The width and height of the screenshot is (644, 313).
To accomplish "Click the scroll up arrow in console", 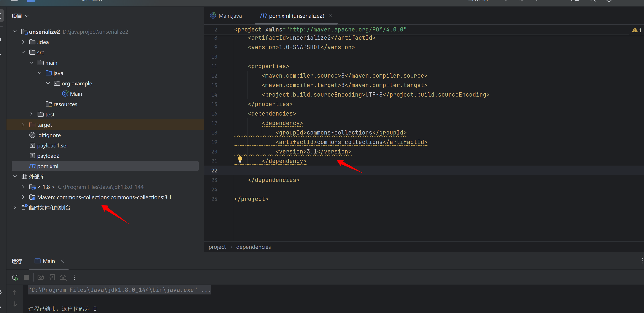I will [x=15, y=293].
